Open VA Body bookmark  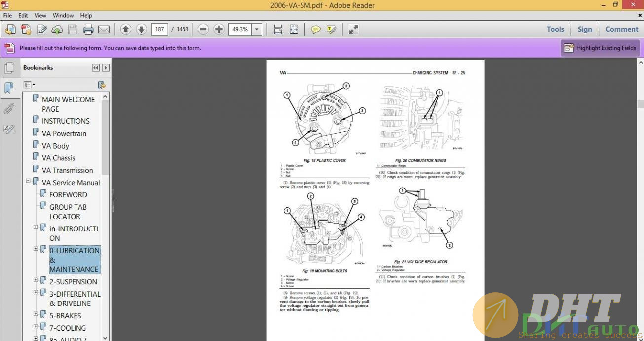coord(55,146)
